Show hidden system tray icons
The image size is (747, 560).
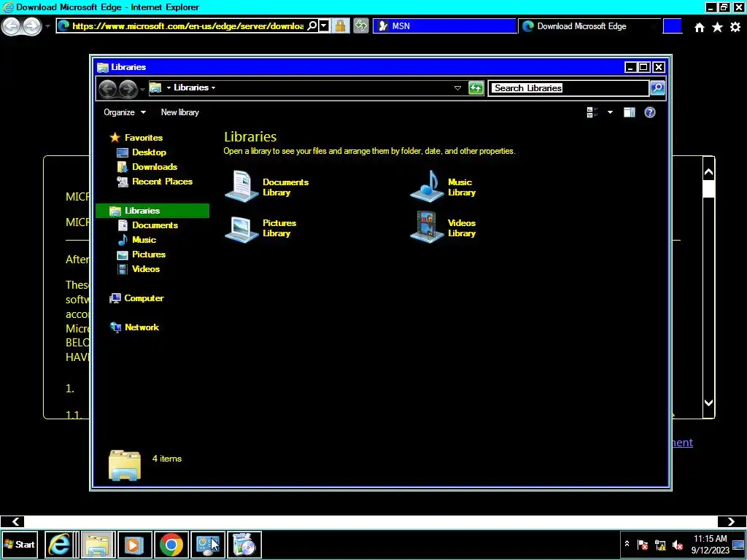tap(627, 544)
